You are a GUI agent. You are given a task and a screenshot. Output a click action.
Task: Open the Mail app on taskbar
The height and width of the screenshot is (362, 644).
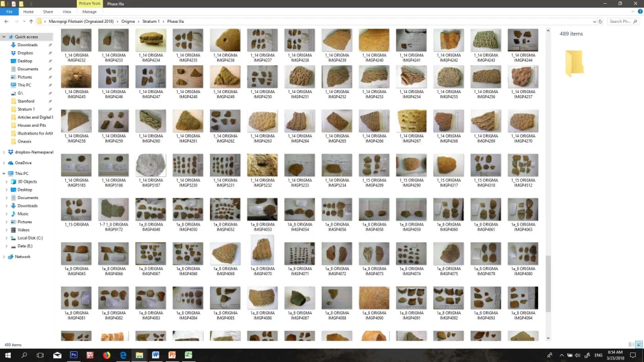tap(57, 355)
